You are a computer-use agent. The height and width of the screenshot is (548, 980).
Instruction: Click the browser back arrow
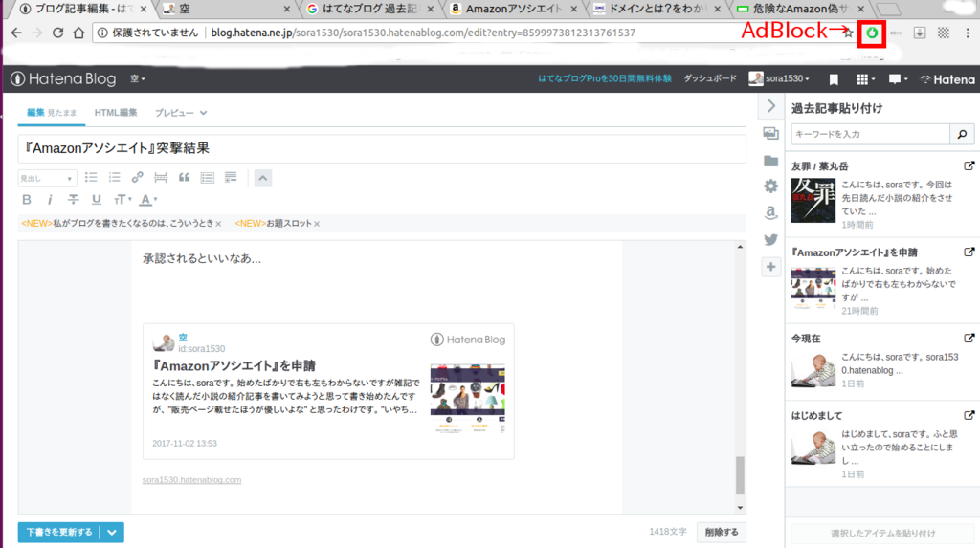click(x=16, y=33)
